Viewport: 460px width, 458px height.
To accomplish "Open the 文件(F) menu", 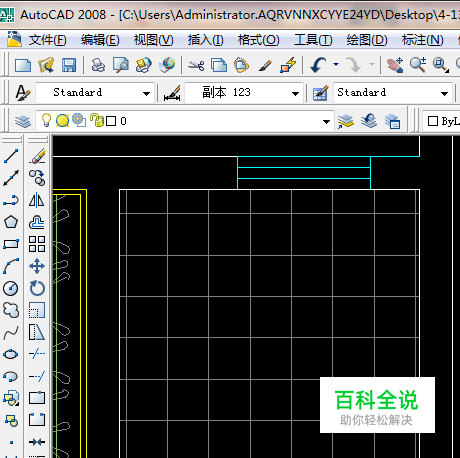I will point(47,40).
